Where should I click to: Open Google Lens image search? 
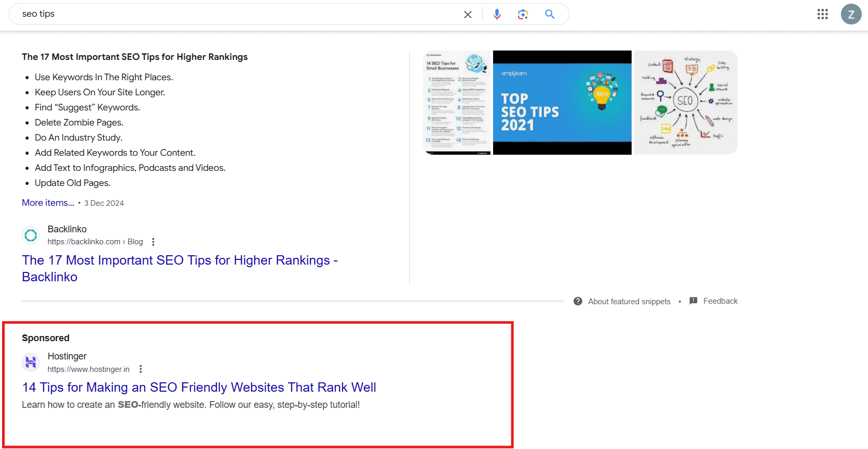[x=523, y=15]
